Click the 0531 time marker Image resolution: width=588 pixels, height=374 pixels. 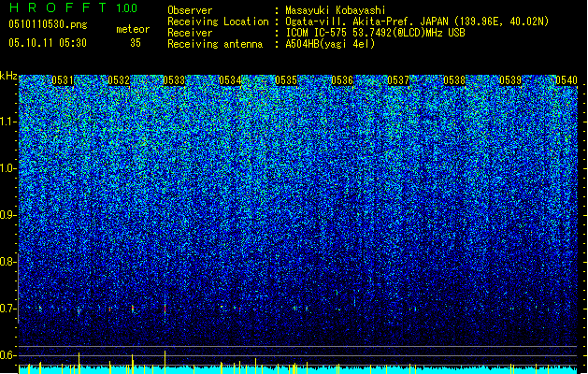coord(63,80)
